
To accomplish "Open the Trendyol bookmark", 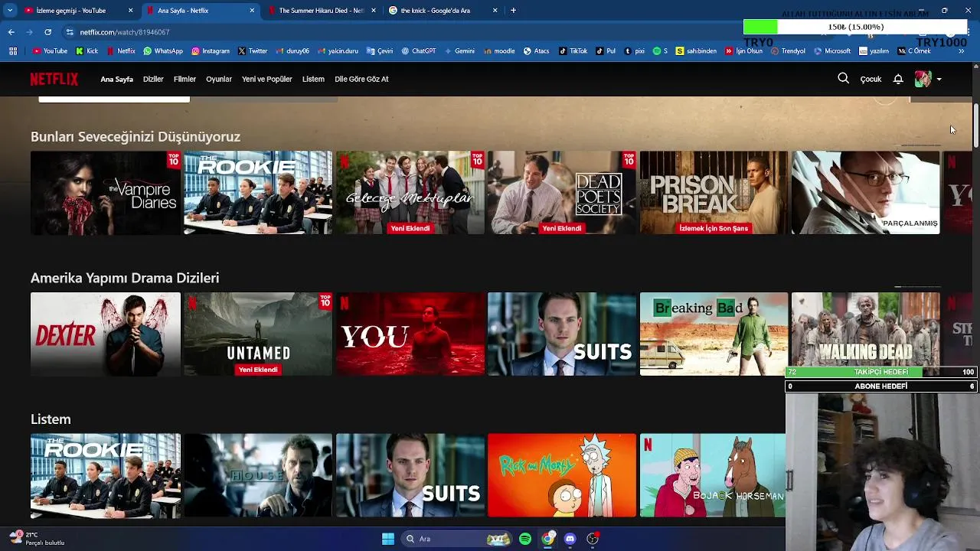I will [x=788, y=51].
